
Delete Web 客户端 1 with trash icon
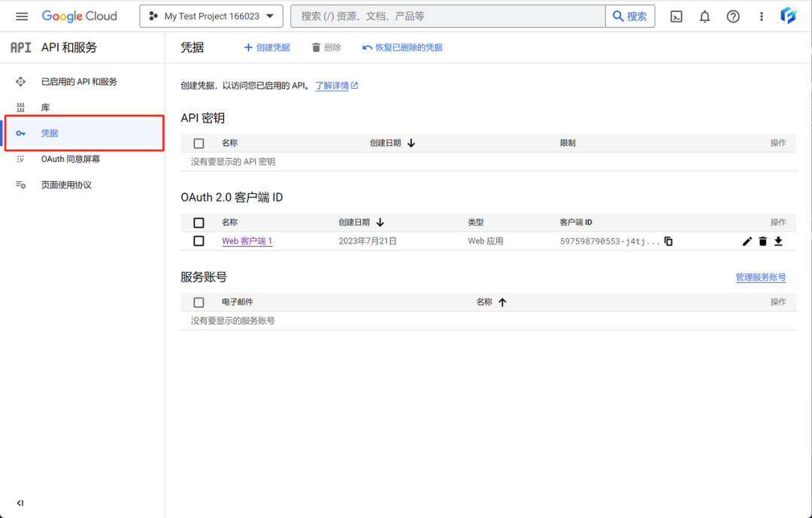(763, 241)
